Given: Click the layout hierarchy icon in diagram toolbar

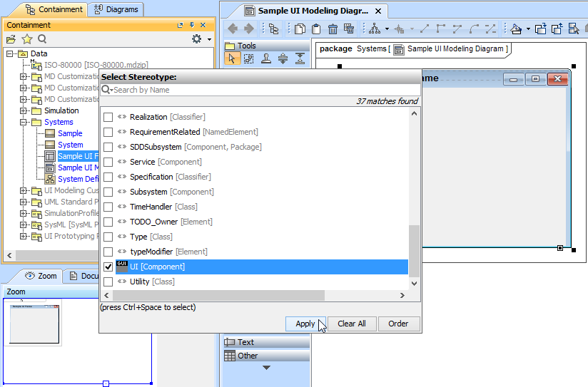Looking at the screenshot, I should click(374, 29).
